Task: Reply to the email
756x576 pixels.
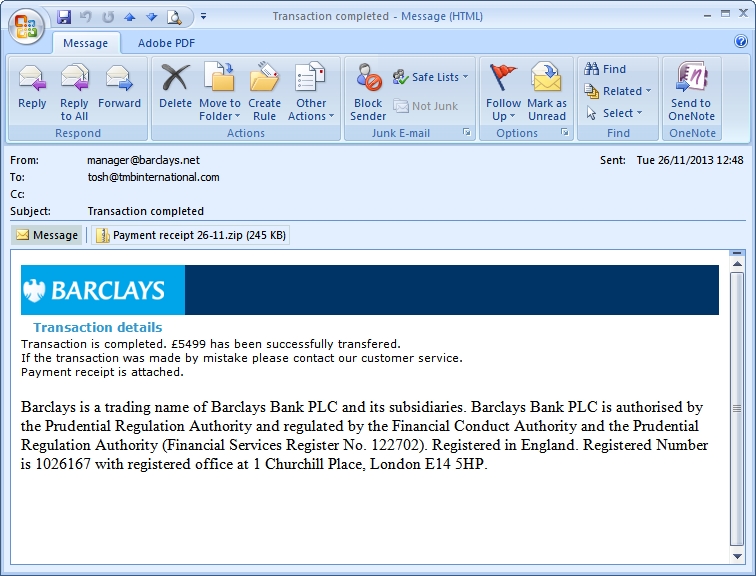Action: (x=32, y=87)
